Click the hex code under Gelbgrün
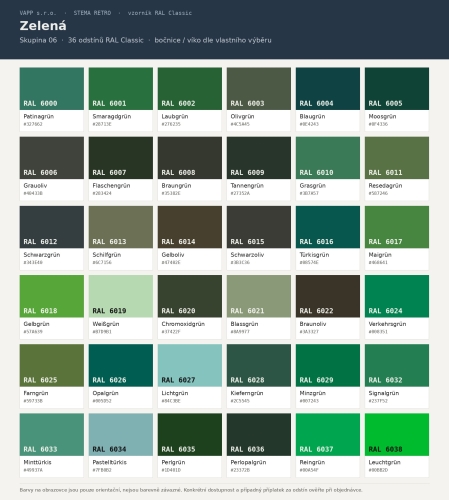The width and height of the screenshot is (449, 500). [33, 331]
